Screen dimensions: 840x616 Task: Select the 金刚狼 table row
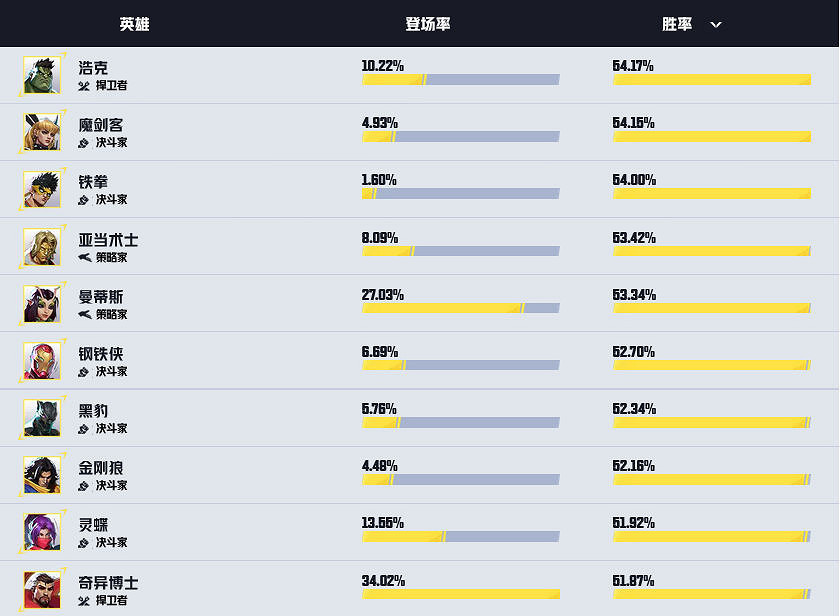tap(420, 474)
